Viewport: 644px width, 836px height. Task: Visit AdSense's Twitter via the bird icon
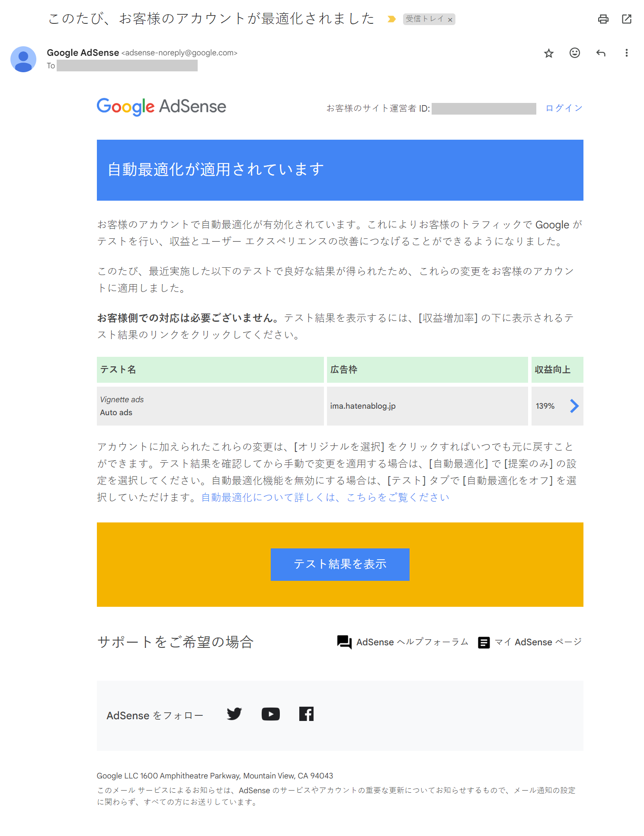point(234,714)
